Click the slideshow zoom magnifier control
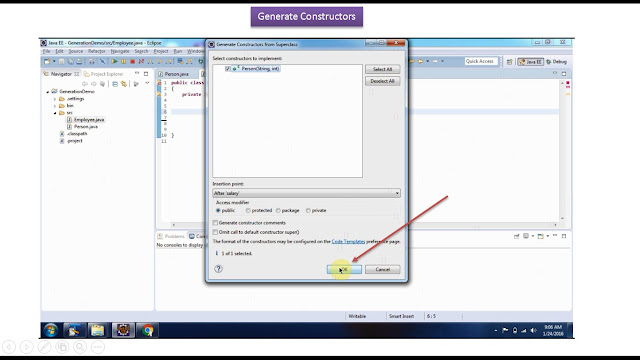The height and width of the screenshot is (360, 640). [x=80, y=347]
